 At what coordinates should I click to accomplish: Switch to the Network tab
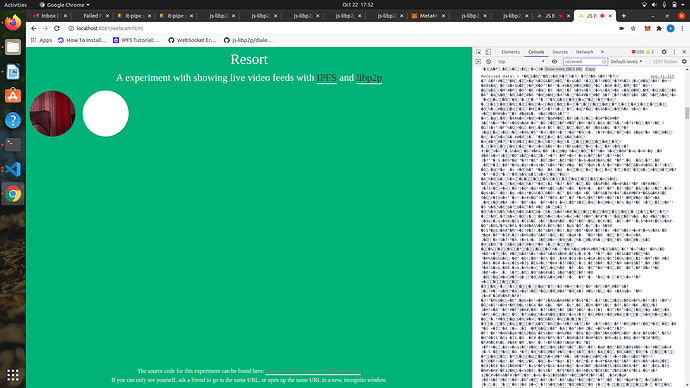click(x=584, y=52)
